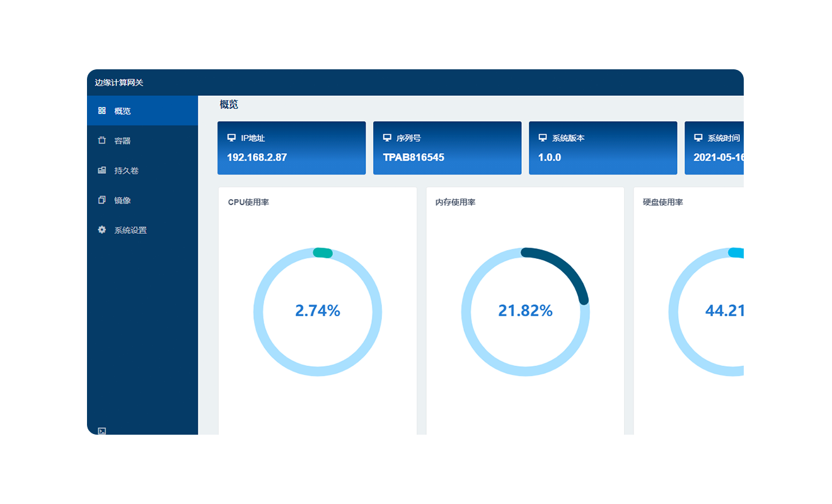Click the 系统设置 gear icon

(102, 230)
